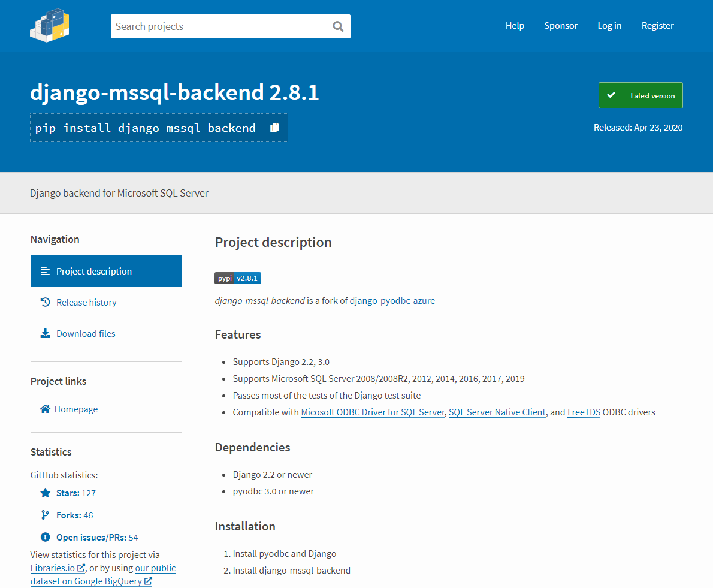Open the FreeTDS link
Image resolution: width=713 pixels, height=588 pixels.
pyautogui.click(x=584, y=412)
